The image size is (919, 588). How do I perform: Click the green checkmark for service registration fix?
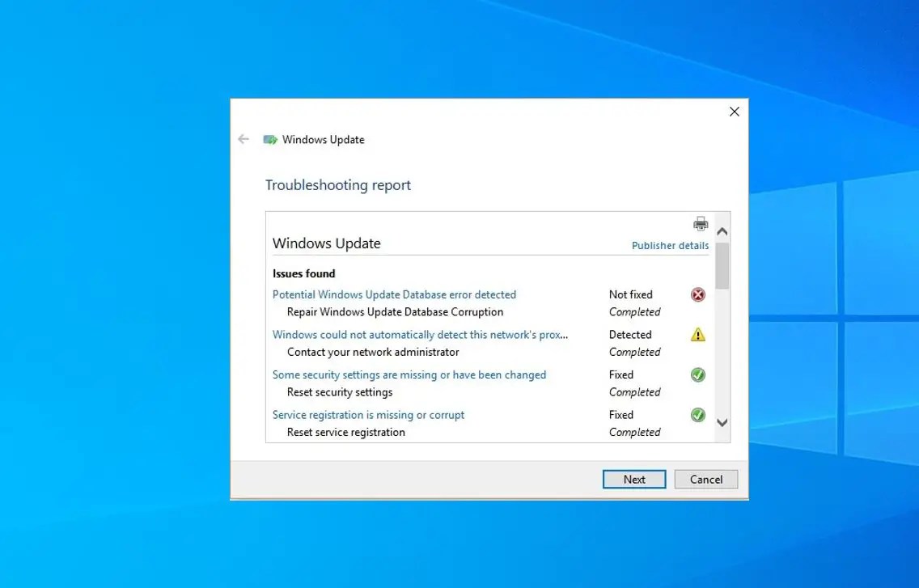point(697,415)
